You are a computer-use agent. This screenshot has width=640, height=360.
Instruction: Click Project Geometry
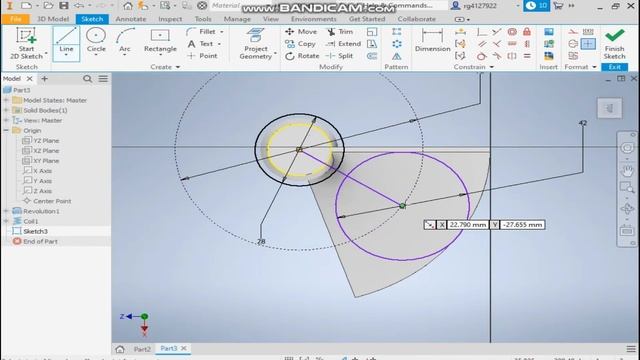(x=256, y=43)
